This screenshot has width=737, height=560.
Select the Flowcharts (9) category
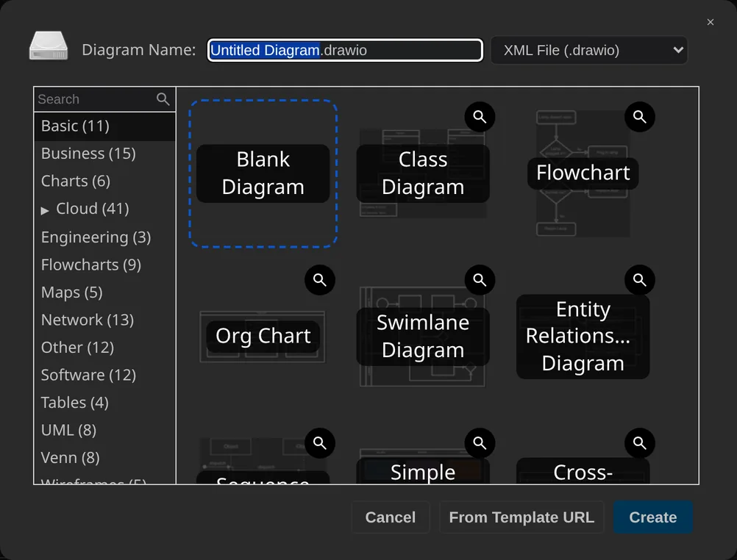pos(104,265)
